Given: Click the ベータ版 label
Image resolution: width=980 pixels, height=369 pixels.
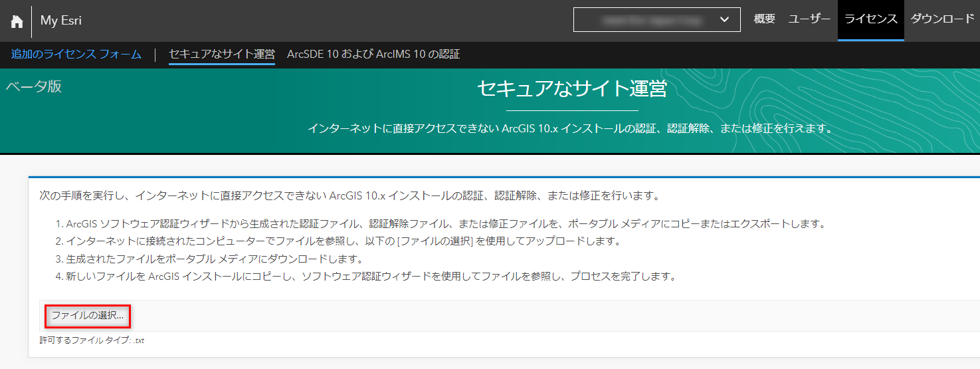Looking at the screenshot, I should [x=34, y=86].
